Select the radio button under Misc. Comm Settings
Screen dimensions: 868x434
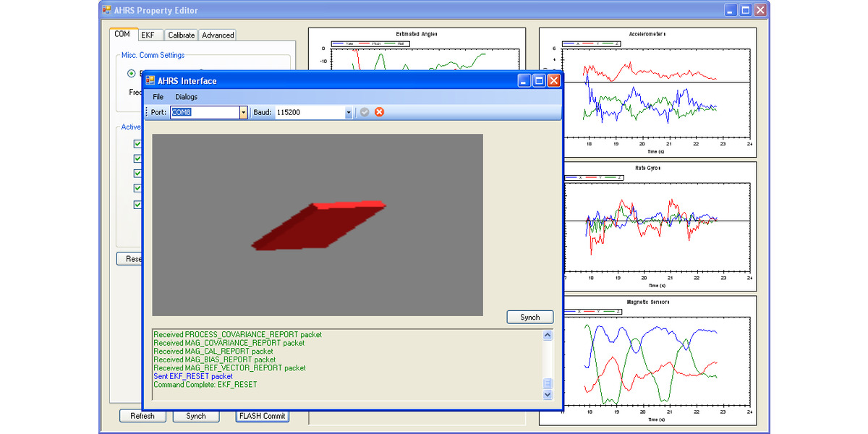tap(131, 73)
